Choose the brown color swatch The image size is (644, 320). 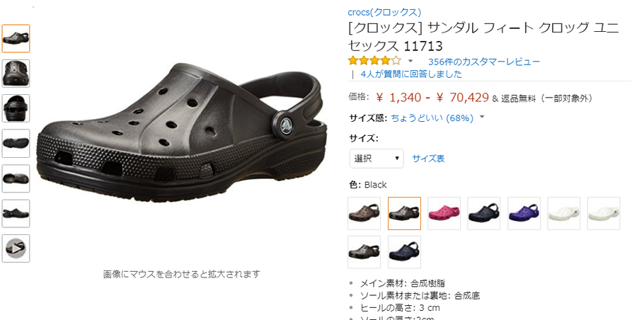coord(364,213)
